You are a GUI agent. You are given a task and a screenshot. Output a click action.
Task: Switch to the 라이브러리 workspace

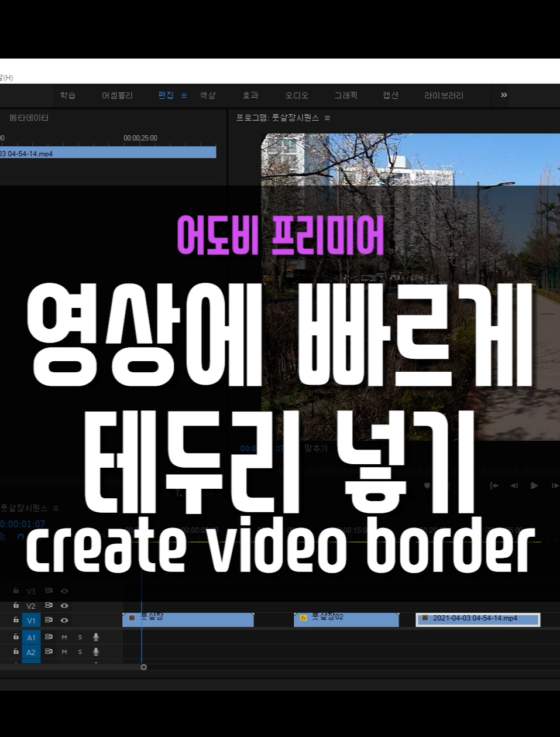[x=444, y=95]
